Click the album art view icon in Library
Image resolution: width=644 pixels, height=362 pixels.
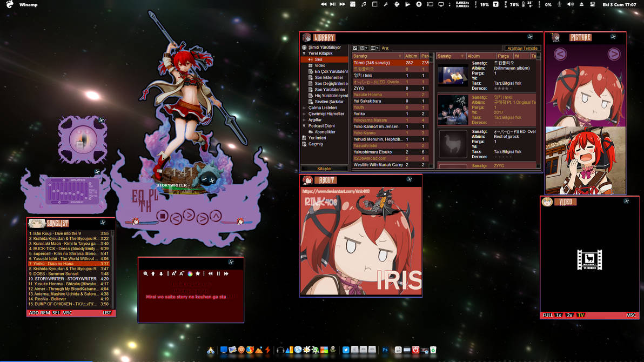(x=355, y=48)
